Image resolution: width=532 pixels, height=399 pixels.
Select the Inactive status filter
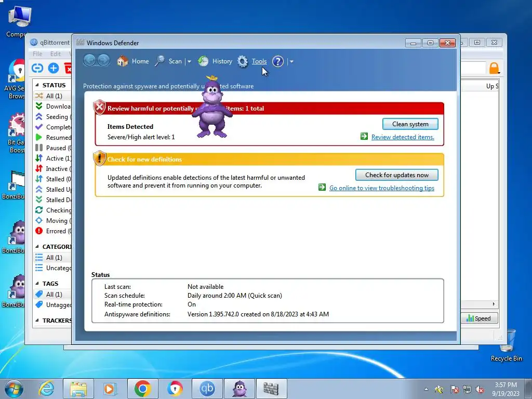click(52, 169)
